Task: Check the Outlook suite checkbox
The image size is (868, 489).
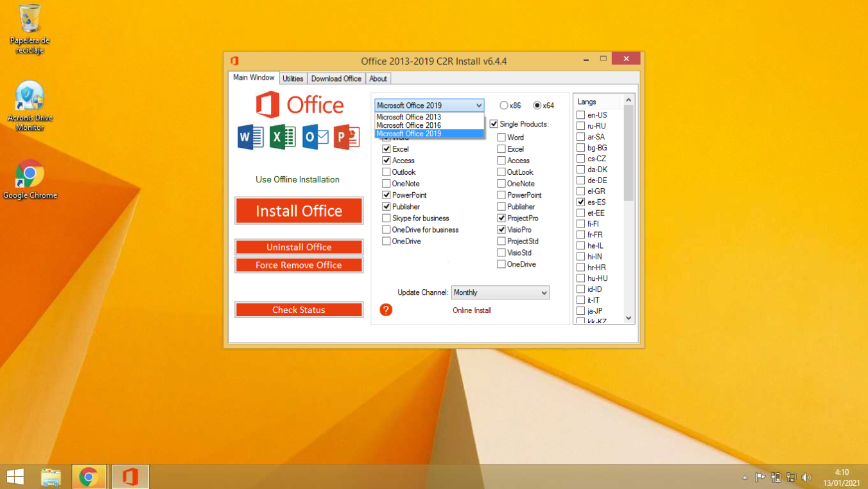Action: point(386,172)
